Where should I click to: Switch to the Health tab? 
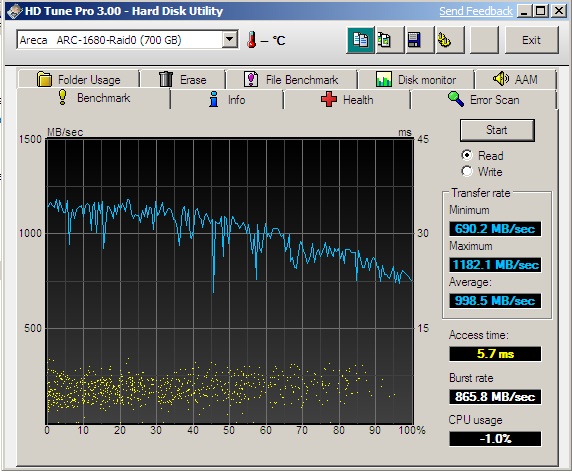[347, 100]
